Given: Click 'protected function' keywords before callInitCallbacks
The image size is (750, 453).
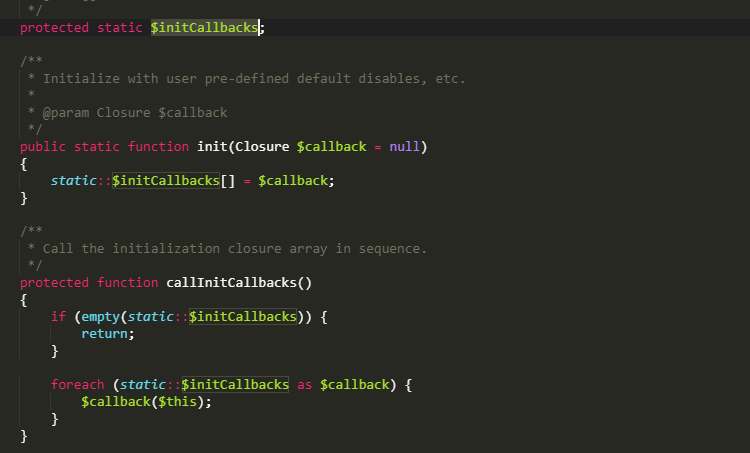Looking at the screenshot, I should tap(89, 283).
